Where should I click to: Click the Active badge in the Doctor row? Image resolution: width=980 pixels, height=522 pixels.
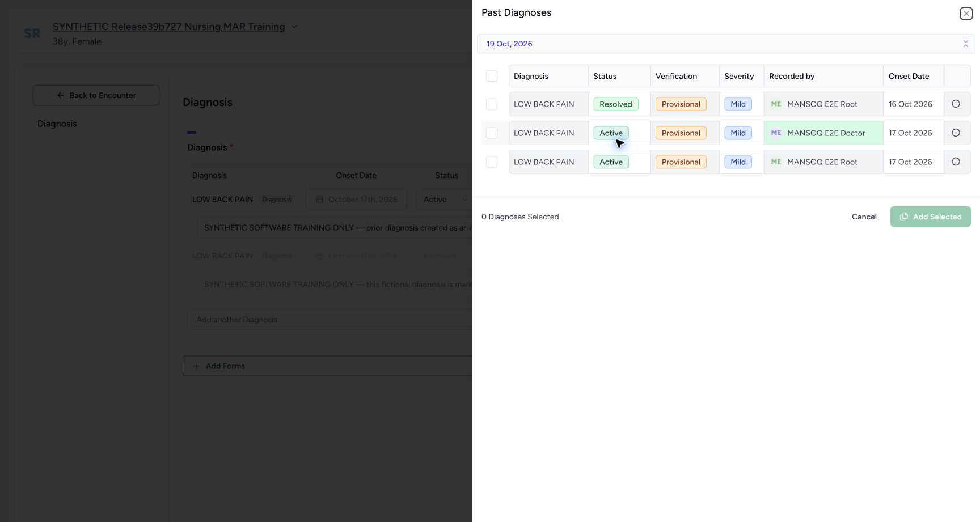click(x=611, y=133)
